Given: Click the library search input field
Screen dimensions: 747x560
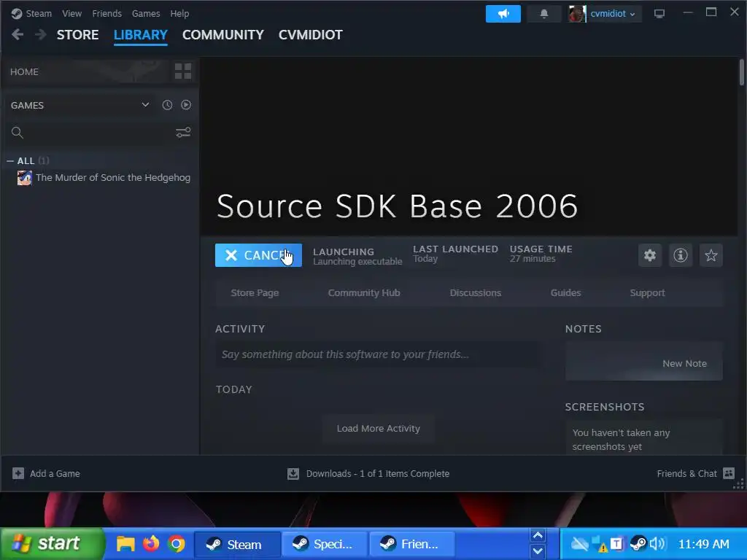Looking at the screenshot, I should coord(99,133).
